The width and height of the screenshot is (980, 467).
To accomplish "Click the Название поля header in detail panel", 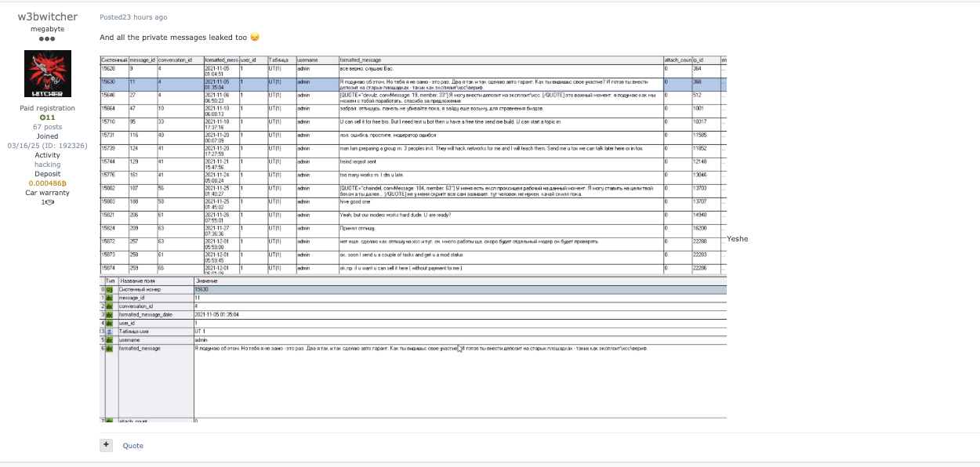I will [x=155, y=281].
